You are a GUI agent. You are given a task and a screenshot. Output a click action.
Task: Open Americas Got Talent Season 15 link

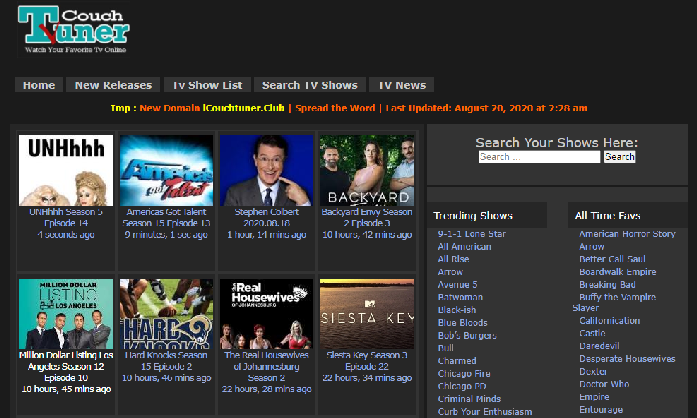point(166,217)
